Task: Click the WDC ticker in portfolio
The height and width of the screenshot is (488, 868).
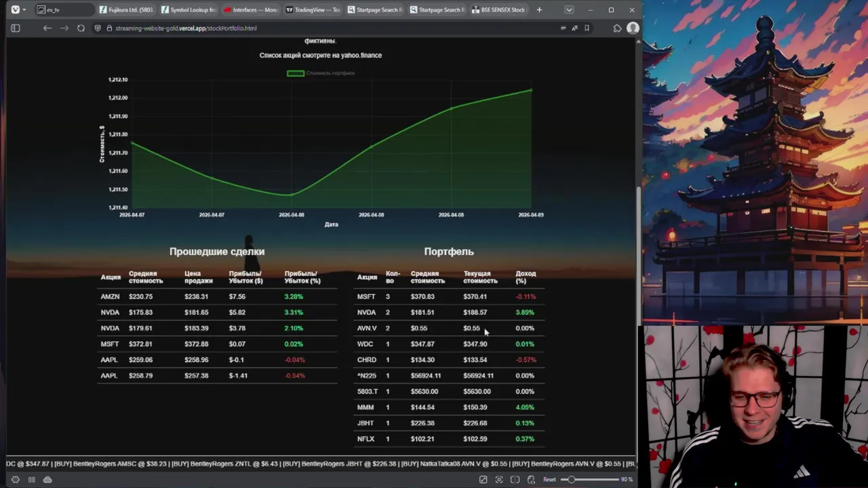Action: (x=365, y=344)
